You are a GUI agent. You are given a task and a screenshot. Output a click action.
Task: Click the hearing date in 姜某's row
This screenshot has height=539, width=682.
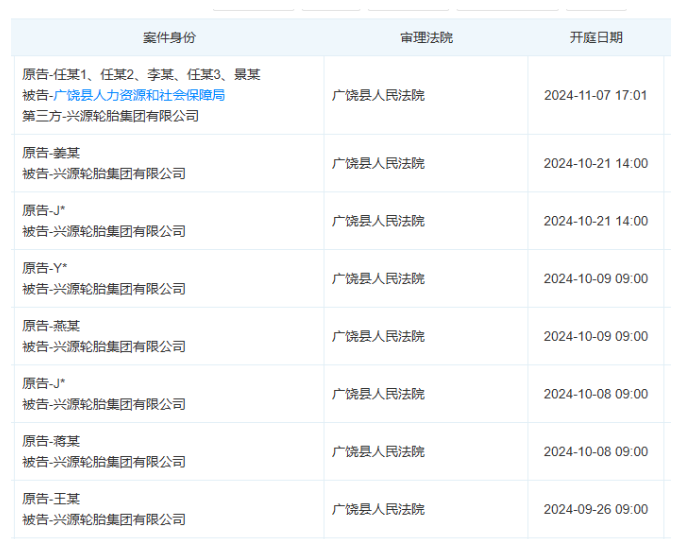(595, 163)
